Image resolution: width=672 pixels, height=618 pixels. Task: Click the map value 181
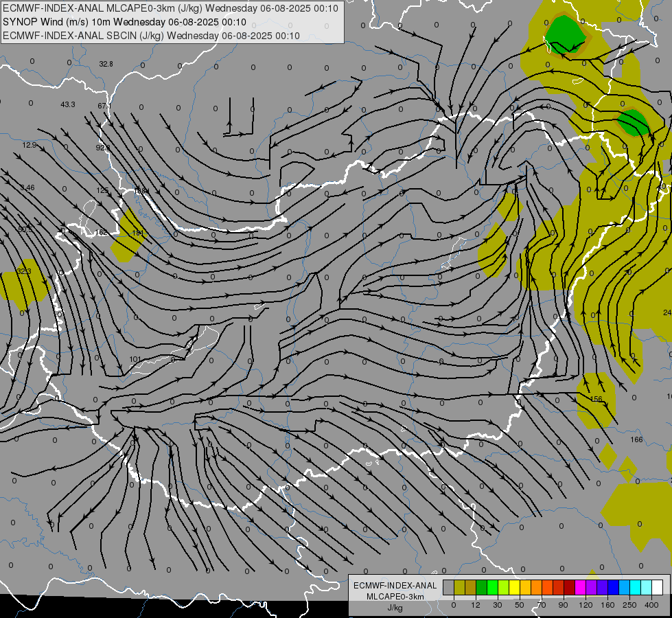pyautogui.click(x=138, y=233)
